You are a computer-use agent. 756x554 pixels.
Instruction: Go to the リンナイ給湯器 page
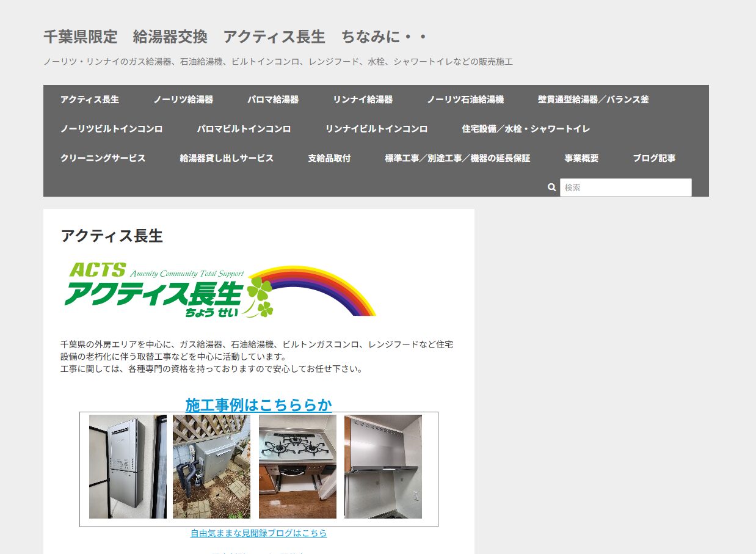point(363,100)
